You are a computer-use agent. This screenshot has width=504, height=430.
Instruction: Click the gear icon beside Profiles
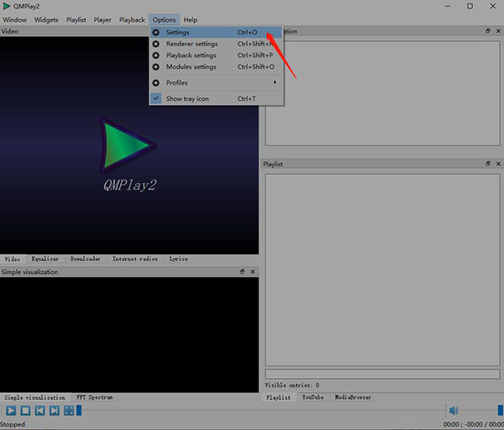tap(156, 82)
